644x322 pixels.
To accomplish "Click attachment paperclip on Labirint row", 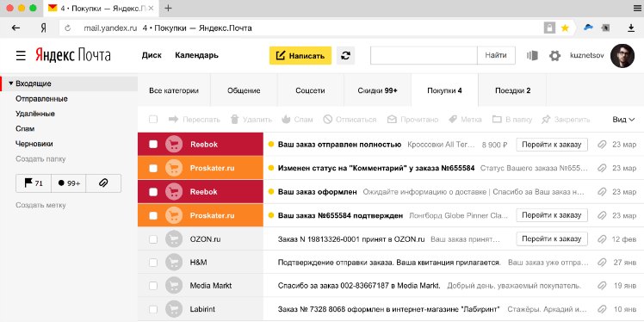I will tap(602, 309).
